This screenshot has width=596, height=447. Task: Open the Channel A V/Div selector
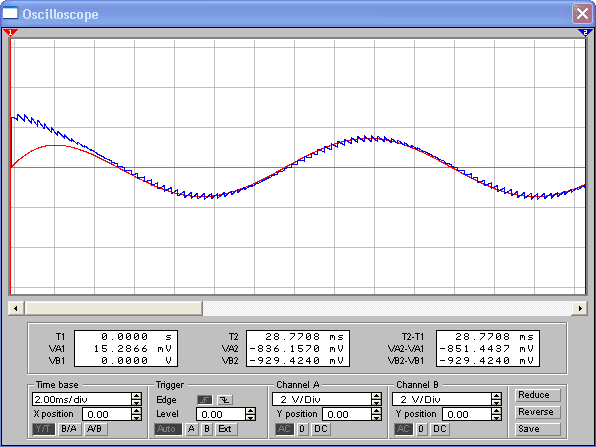pyautogui.click(x=327, y=399)
